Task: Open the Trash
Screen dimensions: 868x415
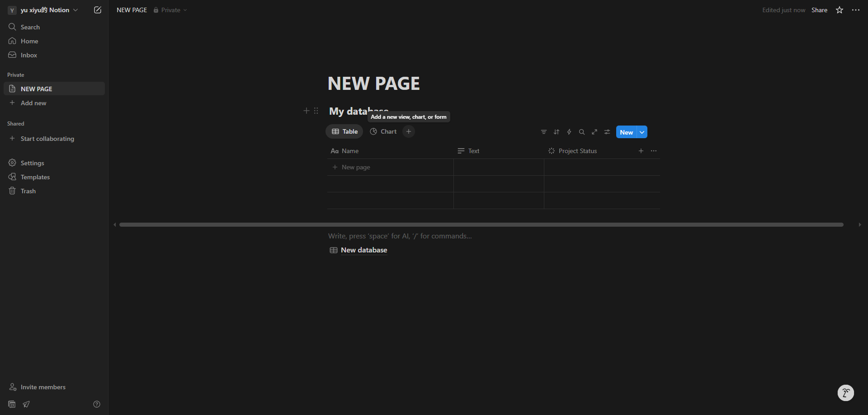Action: point(54,191)
